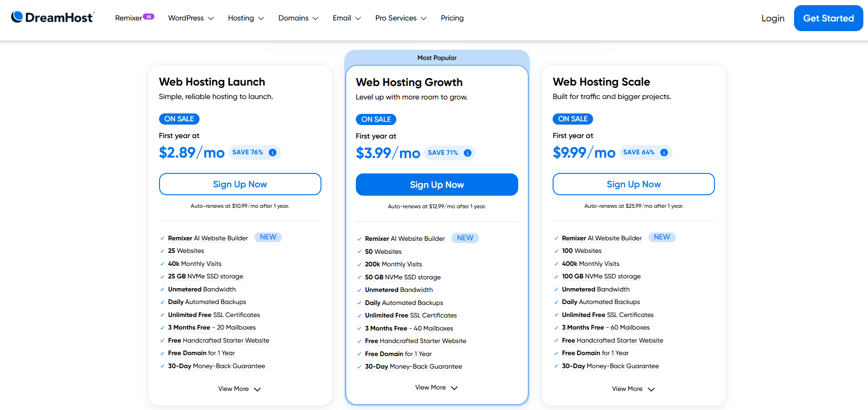Image resolution: width=868 pixels, height=410 pixels.
Task: Click '100 GB NVMe SSD storage' feature
Action: coord(601,276)
